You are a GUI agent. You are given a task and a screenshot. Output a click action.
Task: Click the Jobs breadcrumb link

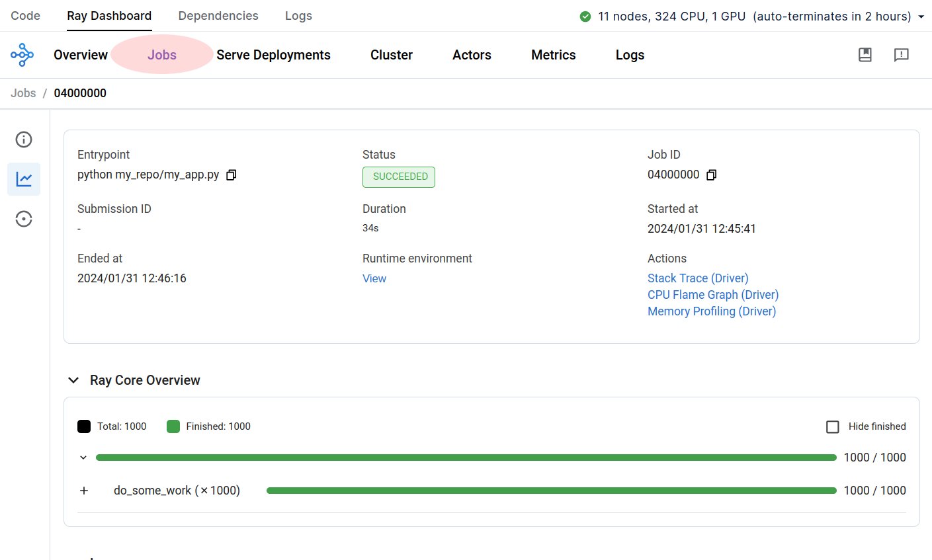click(x=23, y=93)
